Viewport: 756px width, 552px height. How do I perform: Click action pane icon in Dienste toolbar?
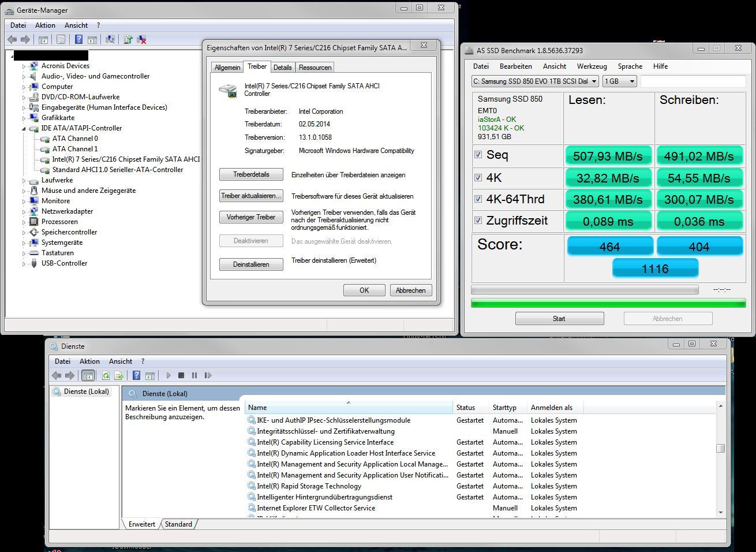[x=150, y=375]
